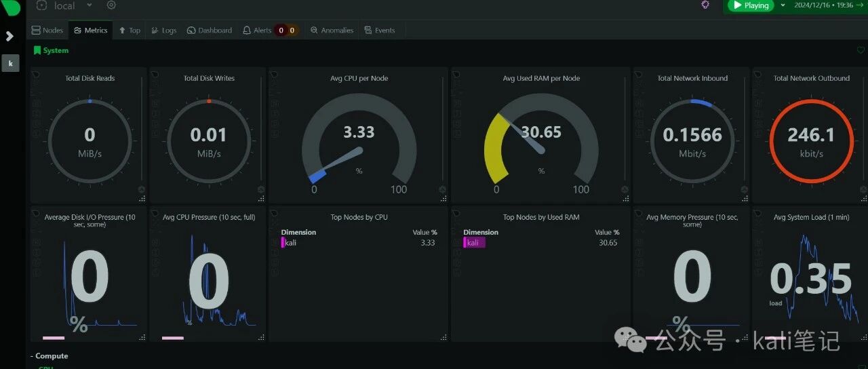Switch to the Nodes tab

tap(47, 31)
